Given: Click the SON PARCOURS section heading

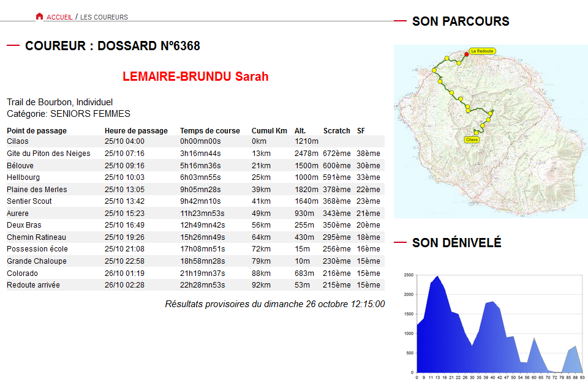Looking at the screenshot, I should point(461,21).
